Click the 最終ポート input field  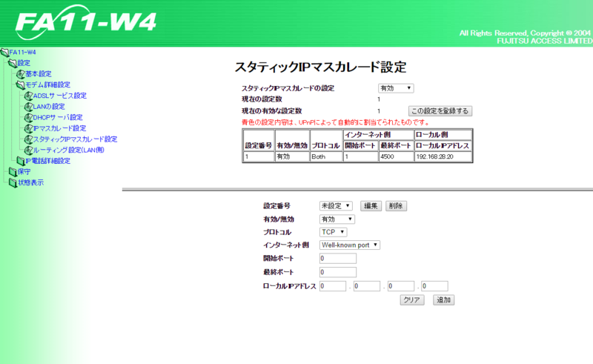[x=338, y=272]
